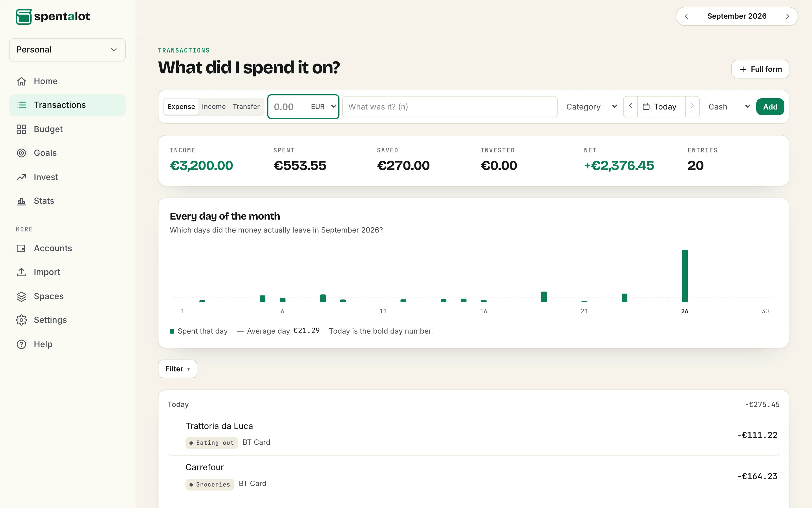Go to next month arrow
This screenshot has width=812, height=508.
(787, 16)
